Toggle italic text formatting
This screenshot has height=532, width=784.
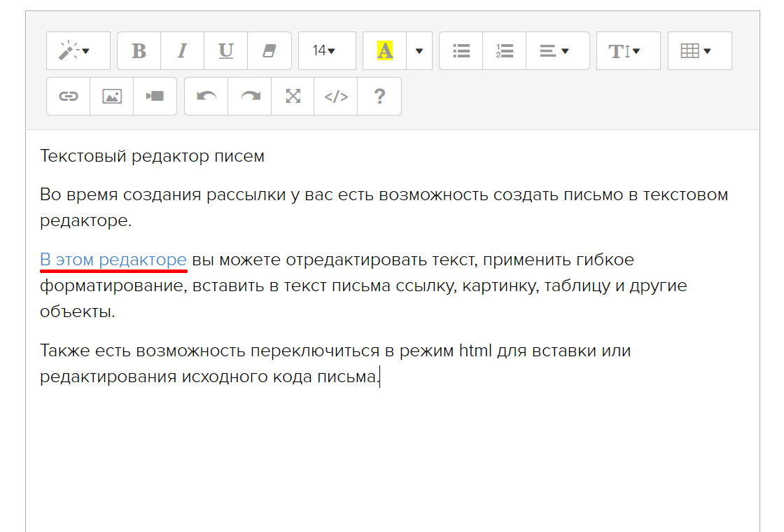[x=182, y=51]
